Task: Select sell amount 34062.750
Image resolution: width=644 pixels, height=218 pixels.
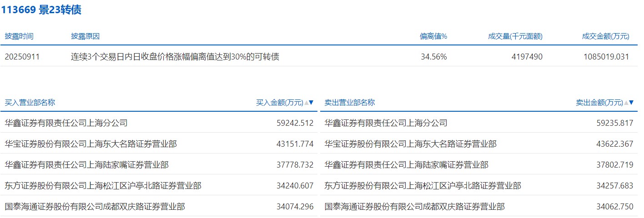Action: tap(615, 207)
